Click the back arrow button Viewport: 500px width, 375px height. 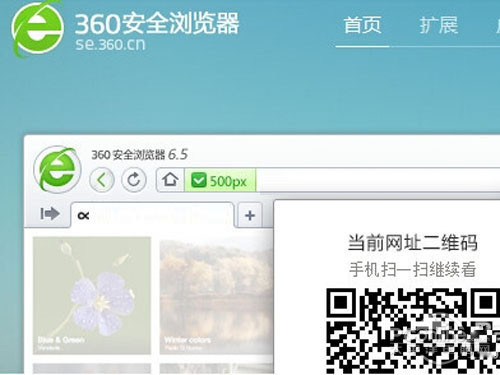(102, 180)
